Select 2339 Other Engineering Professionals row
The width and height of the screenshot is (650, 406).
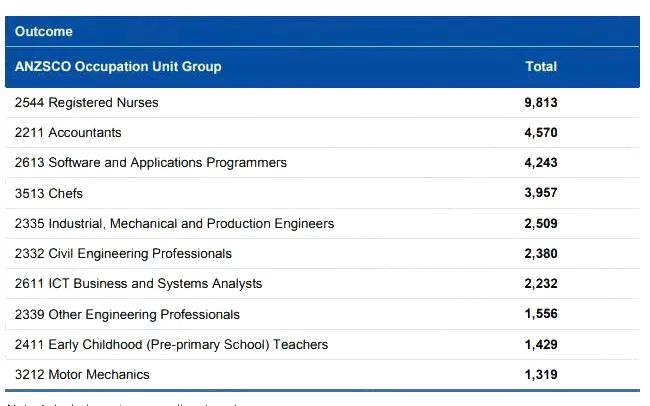pyautogui.click(x=323, y=314)
